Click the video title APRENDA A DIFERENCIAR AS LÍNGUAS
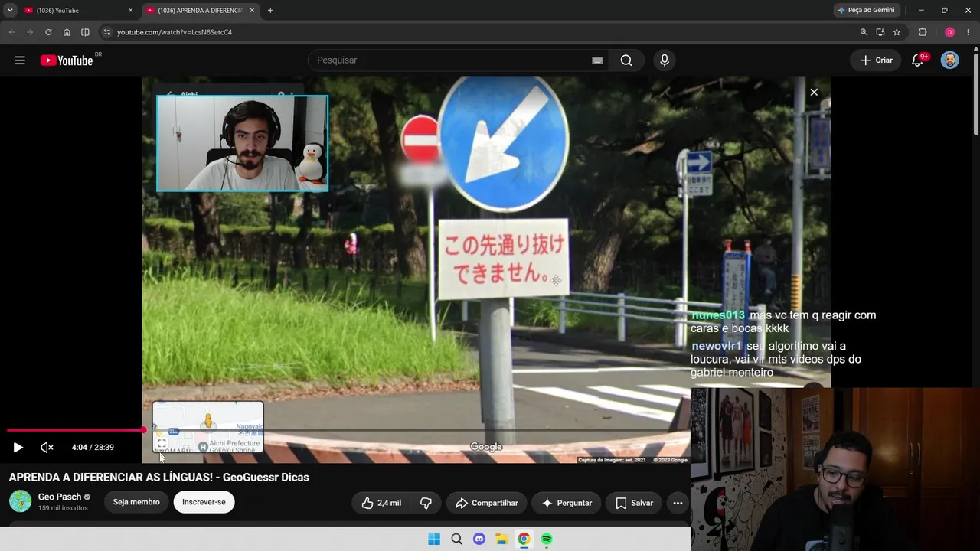 click(x=159, y=478)
